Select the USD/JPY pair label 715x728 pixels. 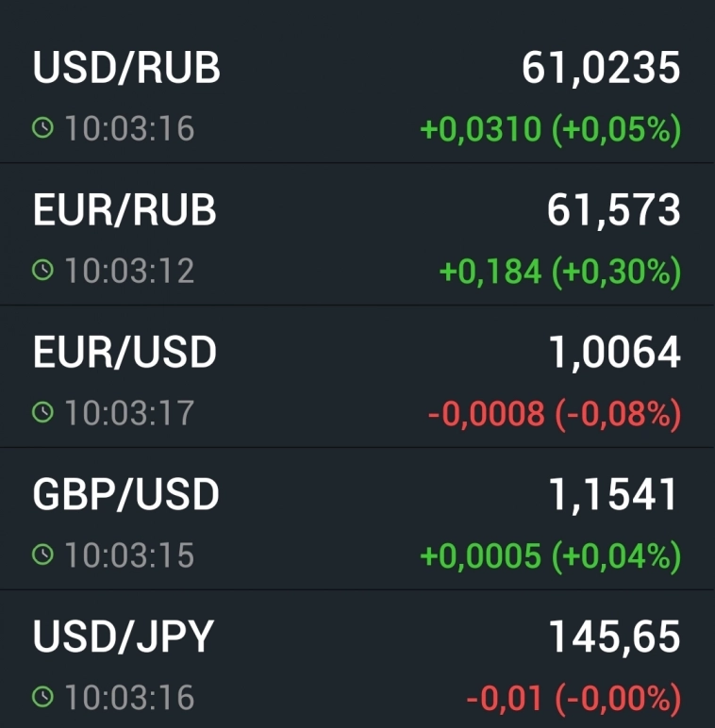point(123,637)
